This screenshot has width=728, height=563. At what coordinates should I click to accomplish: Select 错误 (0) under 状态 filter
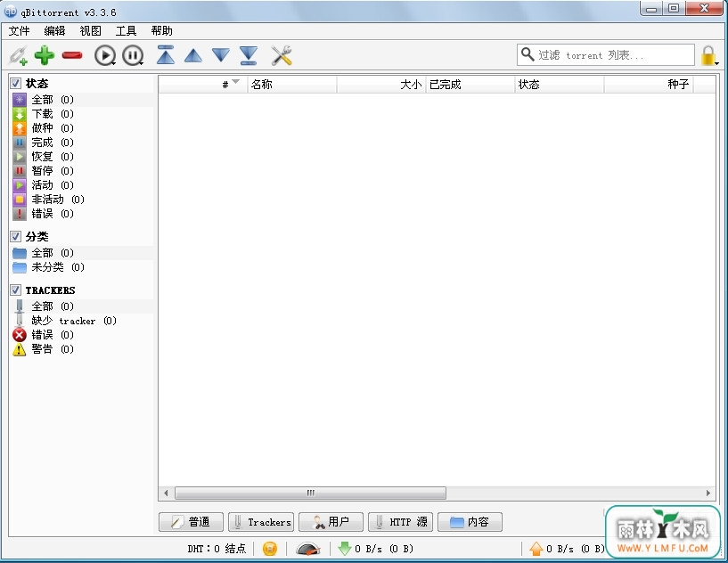point(82,214)
